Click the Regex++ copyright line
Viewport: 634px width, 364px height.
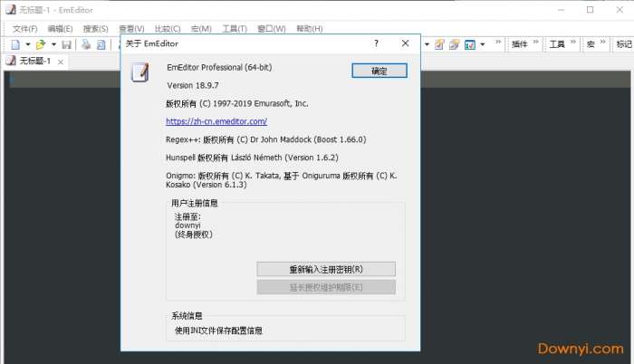click(x=266, y=139)
